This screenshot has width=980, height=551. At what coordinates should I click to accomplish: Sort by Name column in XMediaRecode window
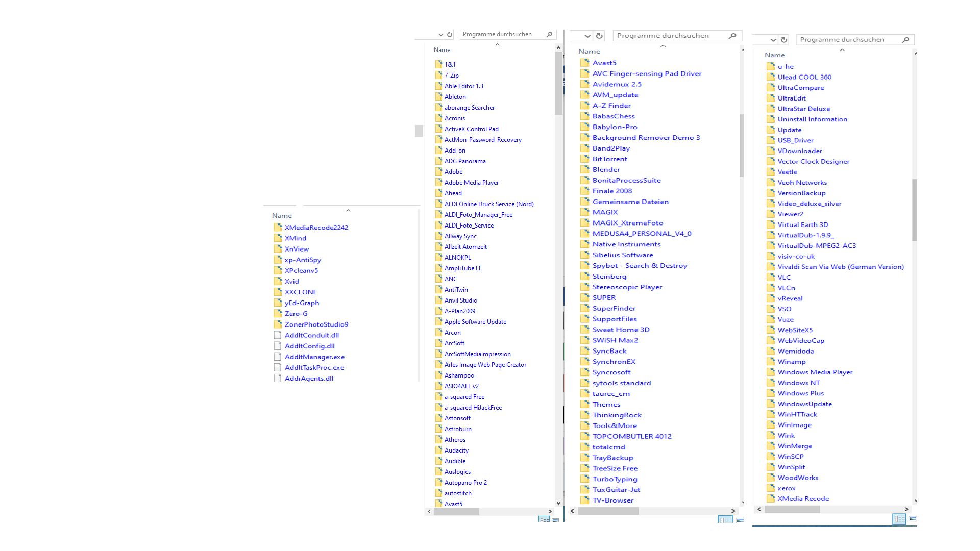[x=282, y=216]
